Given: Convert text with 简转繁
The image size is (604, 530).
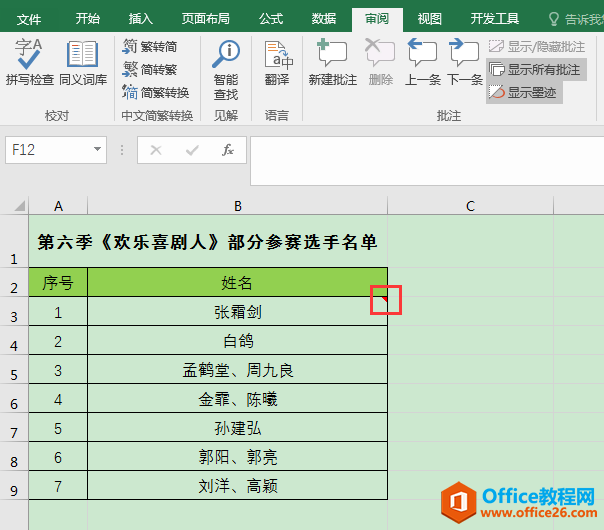Looking at the screenshot, I should 149,69.
